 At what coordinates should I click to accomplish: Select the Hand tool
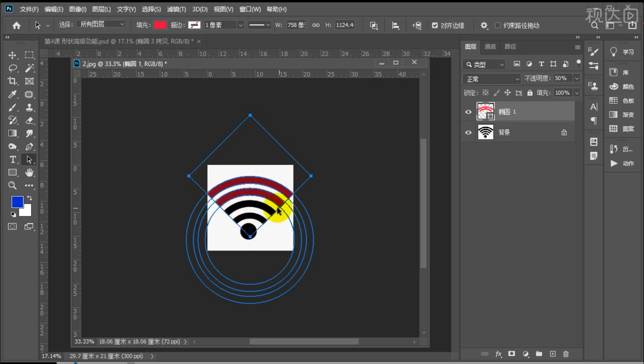tap(29, 173)
